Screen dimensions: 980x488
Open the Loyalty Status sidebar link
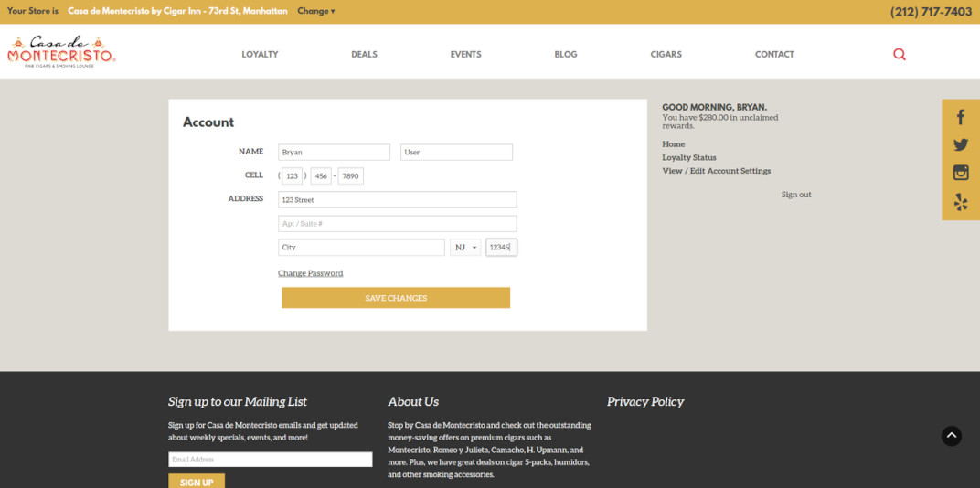[689, 157]
